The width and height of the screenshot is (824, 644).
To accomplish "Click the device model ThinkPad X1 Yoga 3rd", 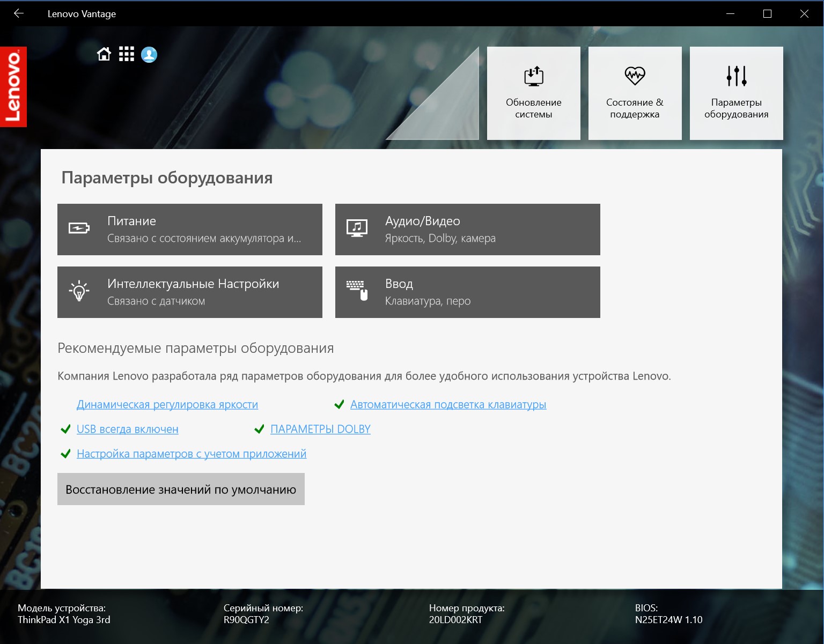I will click(x=64, y=620).
